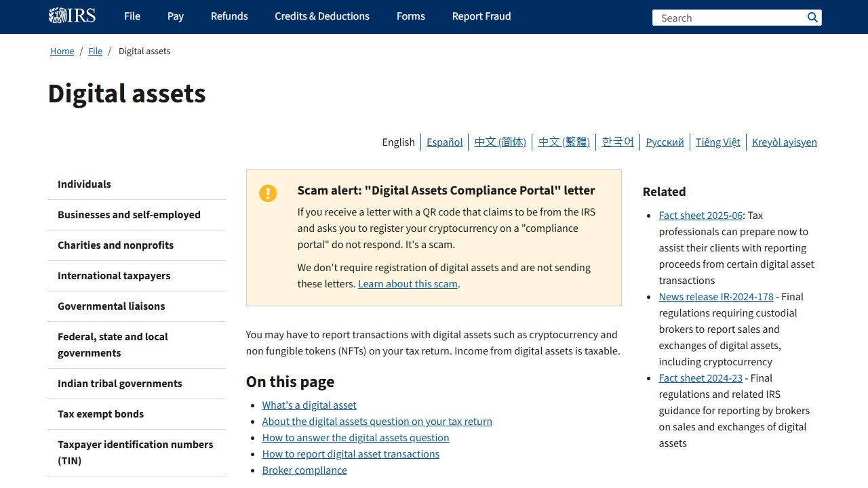Click the IRS logo in the header
Image resolution: width=868 pixels, height=488 pixels.
click(72, 16)
